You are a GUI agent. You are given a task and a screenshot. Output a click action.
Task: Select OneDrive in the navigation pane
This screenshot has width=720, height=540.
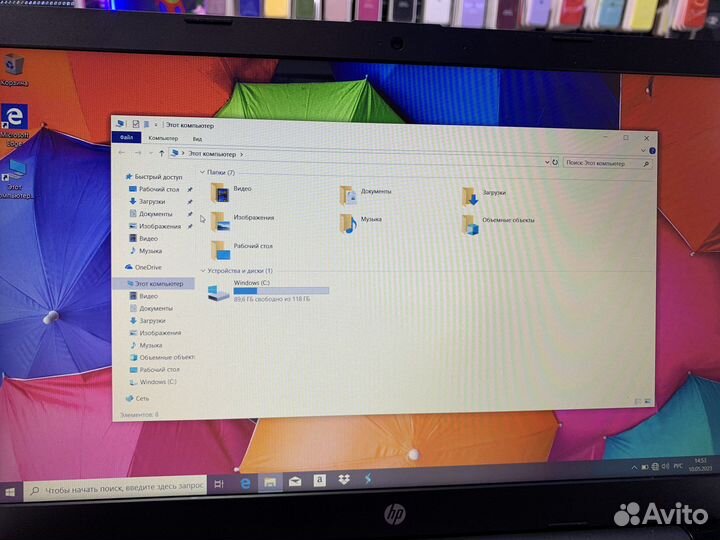click(147, 267)
